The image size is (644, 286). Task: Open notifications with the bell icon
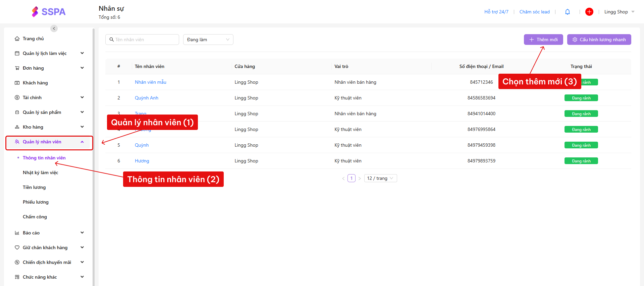pyautogui.click(x=568, y=12)
